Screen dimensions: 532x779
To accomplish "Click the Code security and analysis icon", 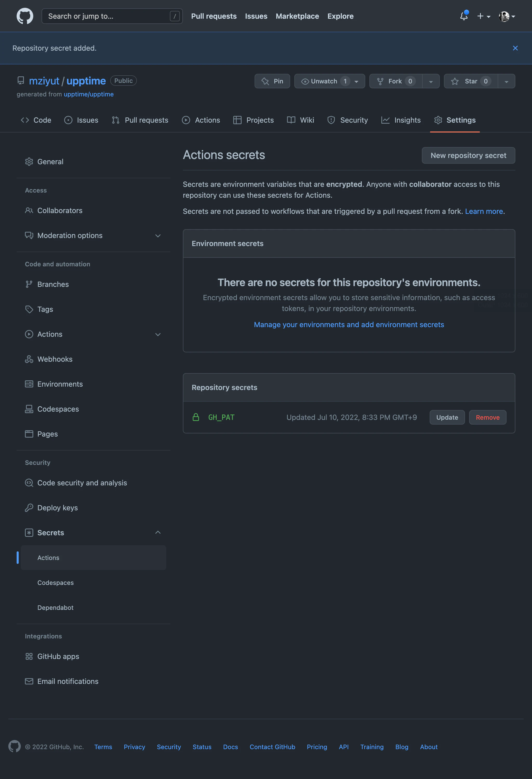I will (x=29, y=483).
